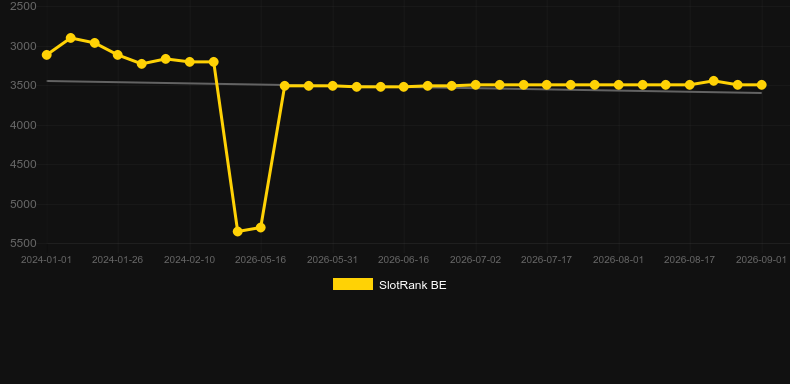Click the x-axis date 2026-07-02
790x384 pixels.
tap(475, 260)
